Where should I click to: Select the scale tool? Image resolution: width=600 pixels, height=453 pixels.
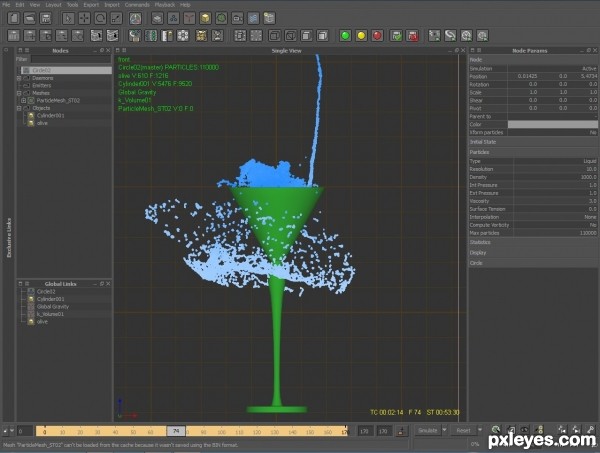coord(116,18)
